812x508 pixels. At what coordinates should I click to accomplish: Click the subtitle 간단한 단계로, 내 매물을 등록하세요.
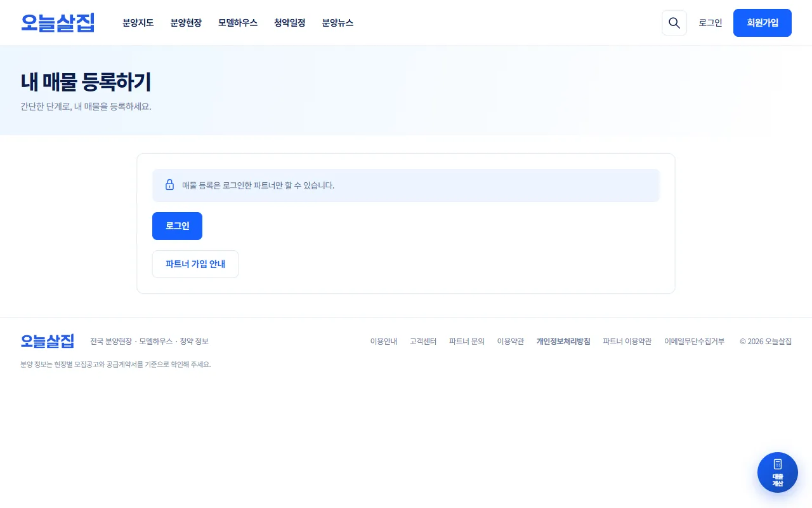86,107
